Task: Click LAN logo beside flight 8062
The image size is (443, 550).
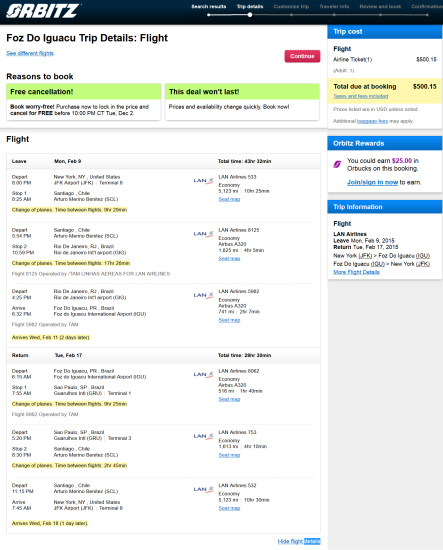Action: (203, 374)
